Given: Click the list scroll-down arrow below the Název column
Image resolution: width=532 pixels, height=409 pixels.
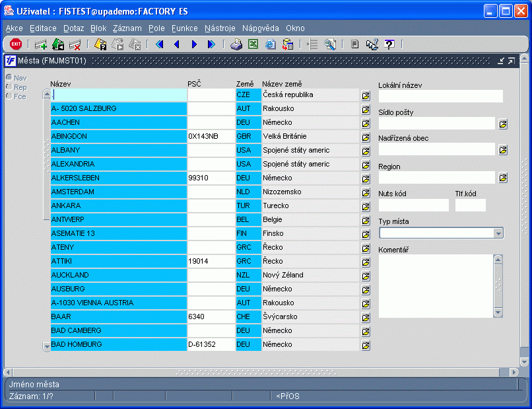Looking at the screenshot, I should [x=47, y=346].
